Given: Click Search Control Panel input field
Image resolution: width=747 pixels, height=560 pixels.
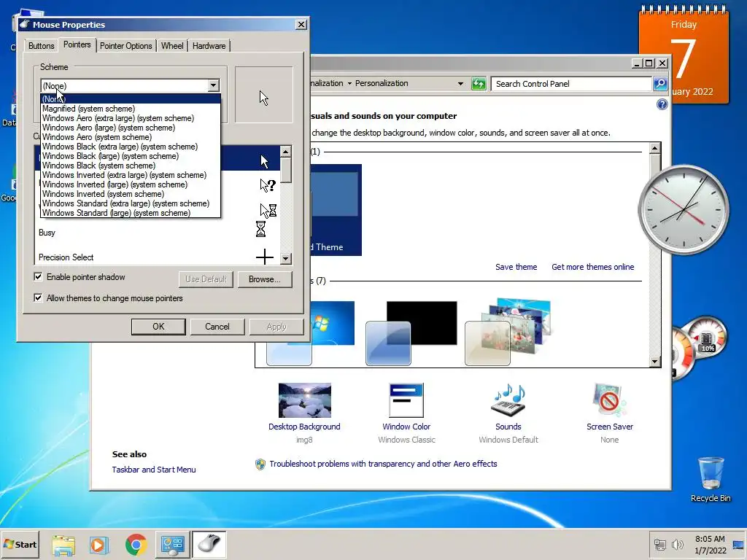Looking at the screenshot, I should (572, 84).
